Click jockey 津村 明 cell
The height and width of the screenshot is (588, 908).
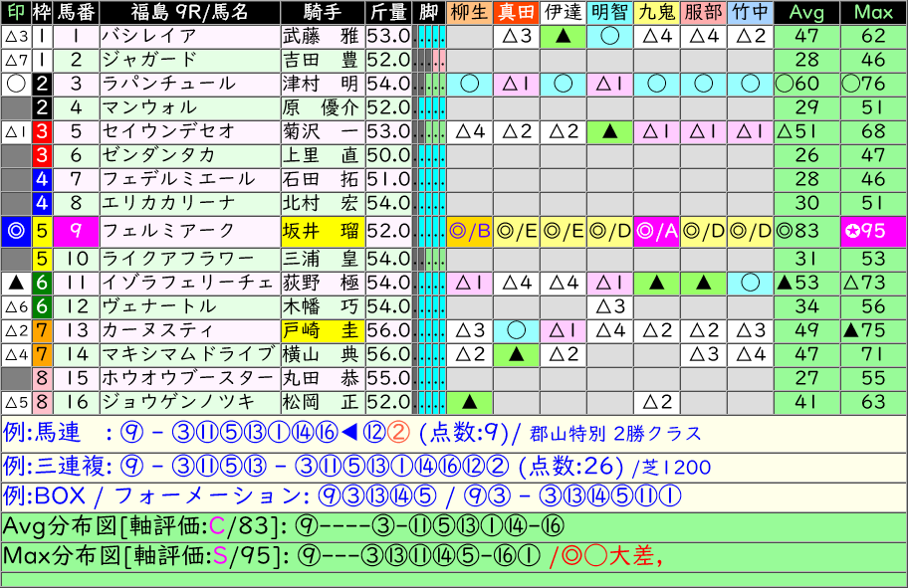click(323, 84)
